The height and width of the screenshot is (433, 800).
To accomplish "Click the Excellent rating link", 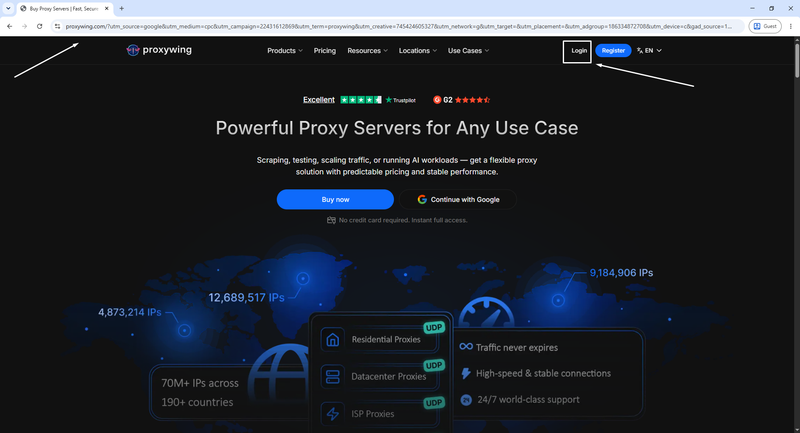I will click(319, 100).
